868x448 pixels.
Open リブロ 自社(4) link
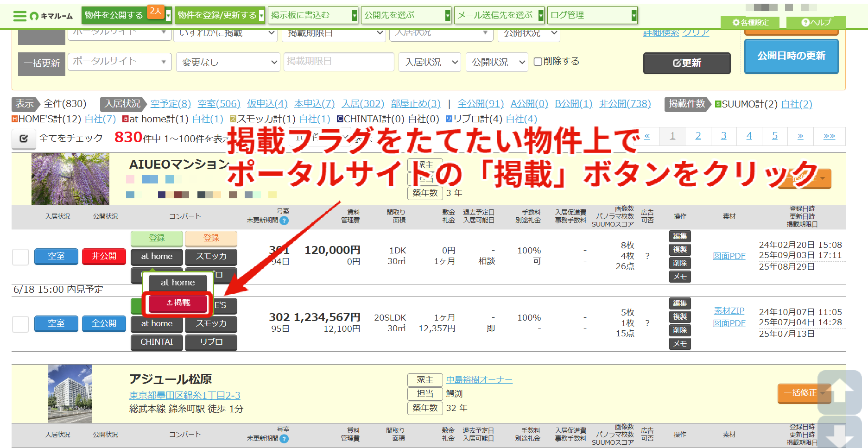[521, 119]
